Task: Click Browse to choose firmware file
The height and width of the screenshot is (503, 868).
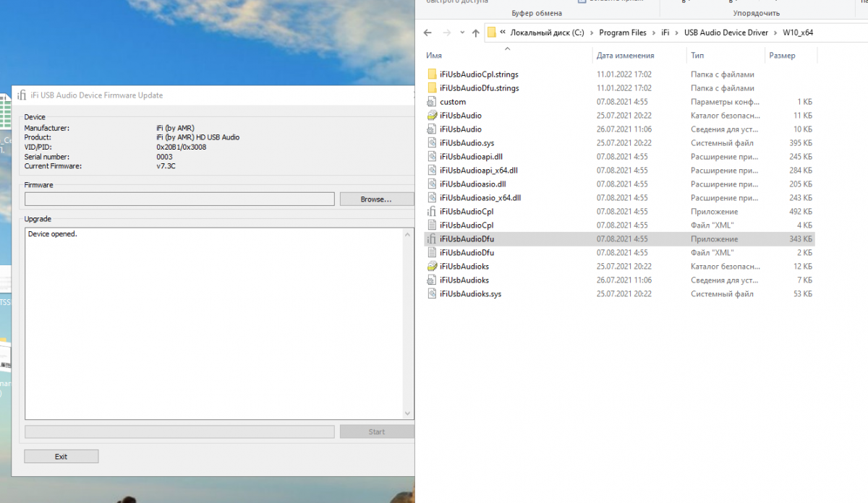Action: (376, 199)
